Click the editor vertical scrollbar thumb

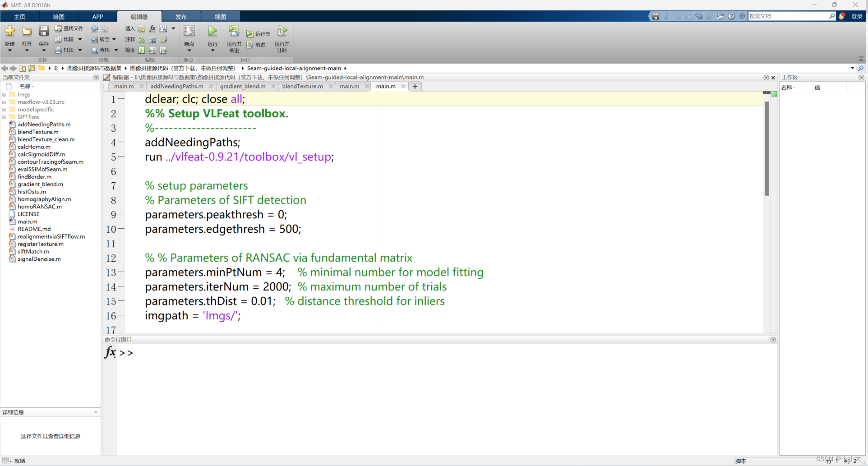[x=766, y=149]
